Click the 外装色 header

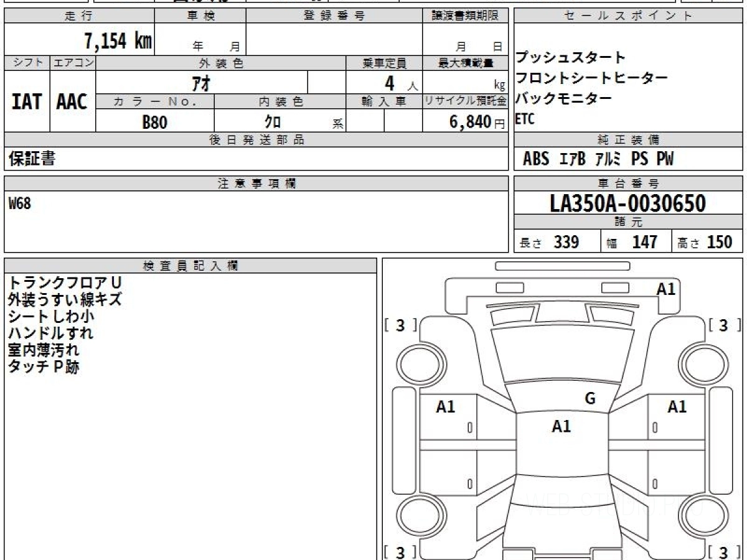(221, 63)
